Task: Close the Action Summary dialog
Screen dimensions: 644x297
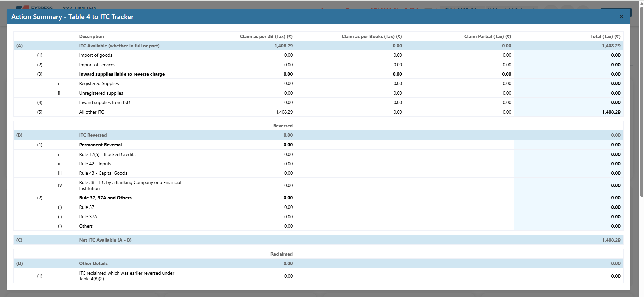Action: [621, 17]
